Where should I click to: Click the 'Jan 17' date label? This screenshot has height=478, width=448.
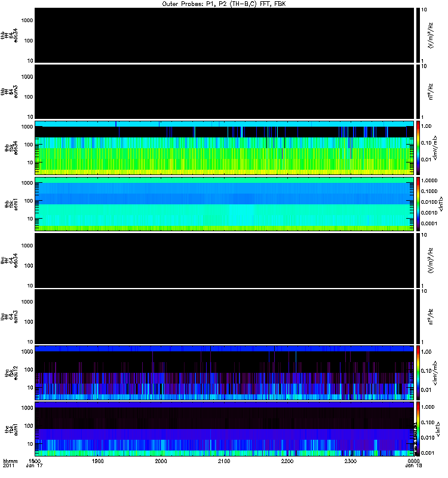coord(34,465)
